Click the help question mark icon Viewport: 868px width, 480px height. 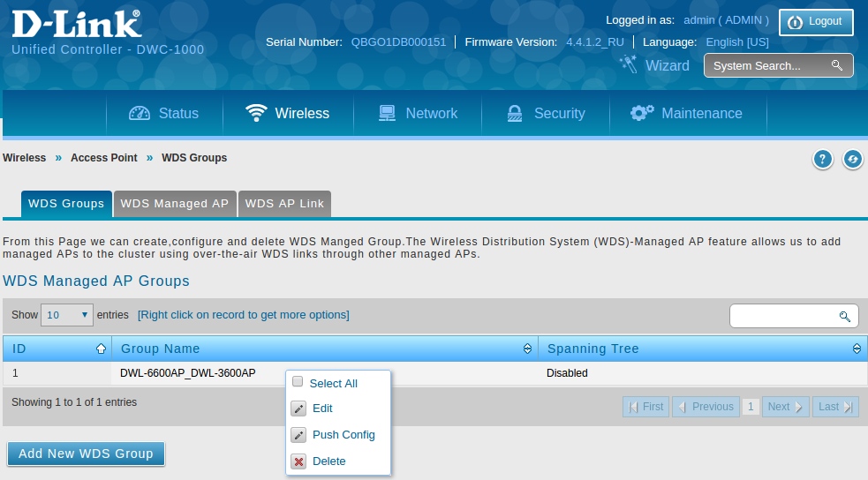coord(822,159)
